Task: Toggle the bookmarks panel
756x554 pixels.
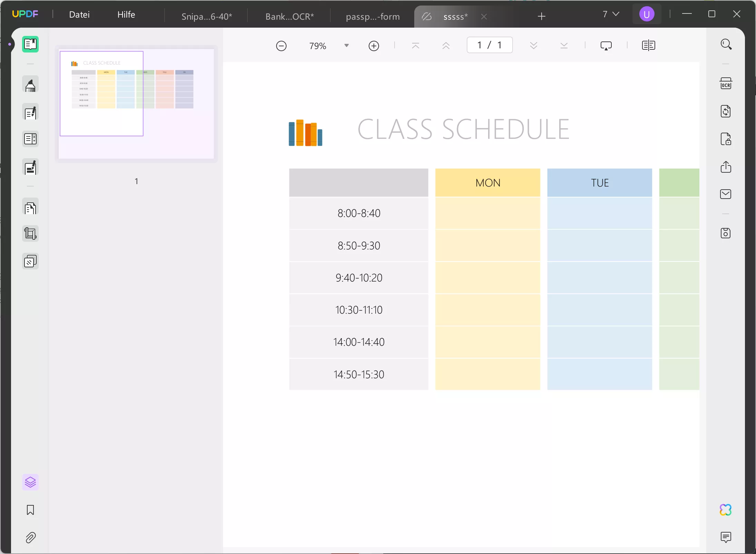Action: (x=30, y=510)
